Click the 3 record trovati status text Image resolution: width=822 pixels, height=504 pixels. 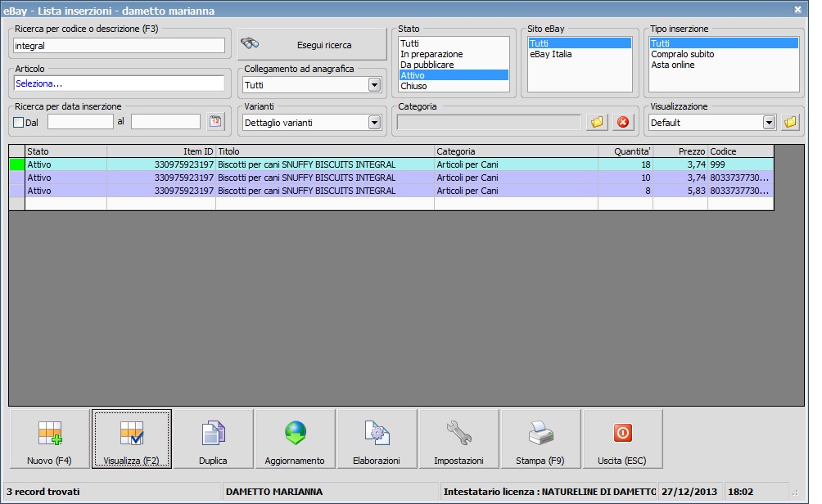43,492
